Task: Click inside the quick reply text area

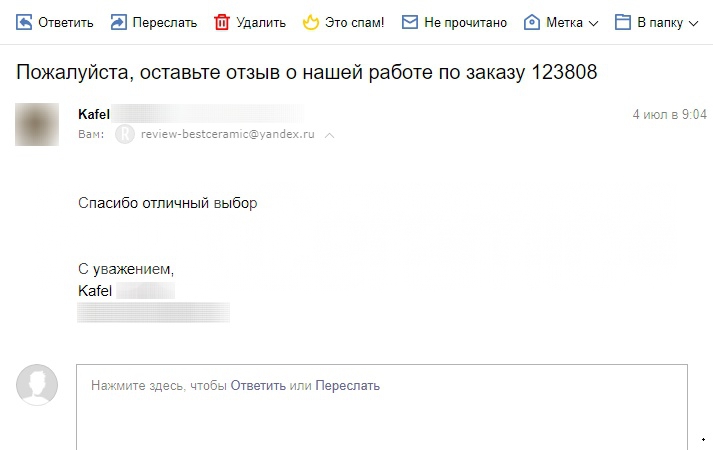Action: [382, 407]
